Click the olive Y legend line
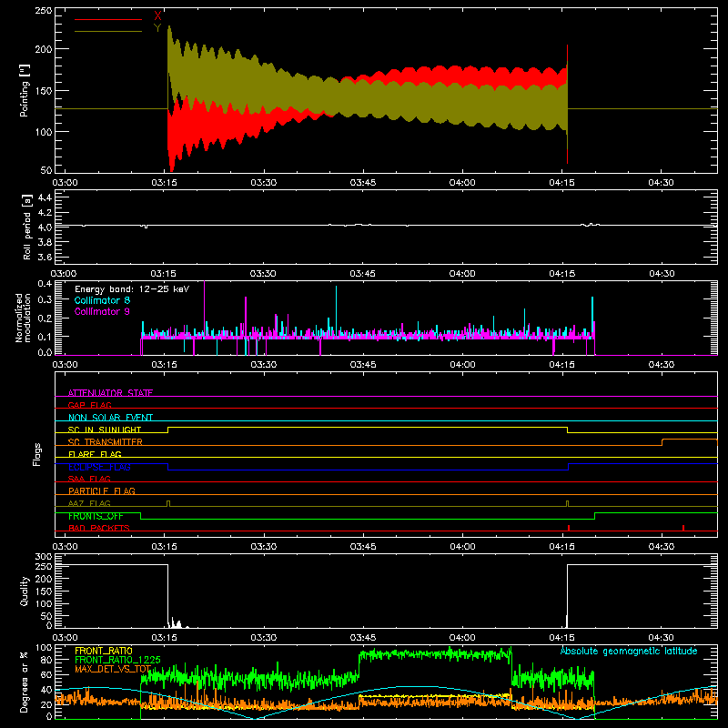The width and height of the screenshot is (728, 728). (108, 32)
